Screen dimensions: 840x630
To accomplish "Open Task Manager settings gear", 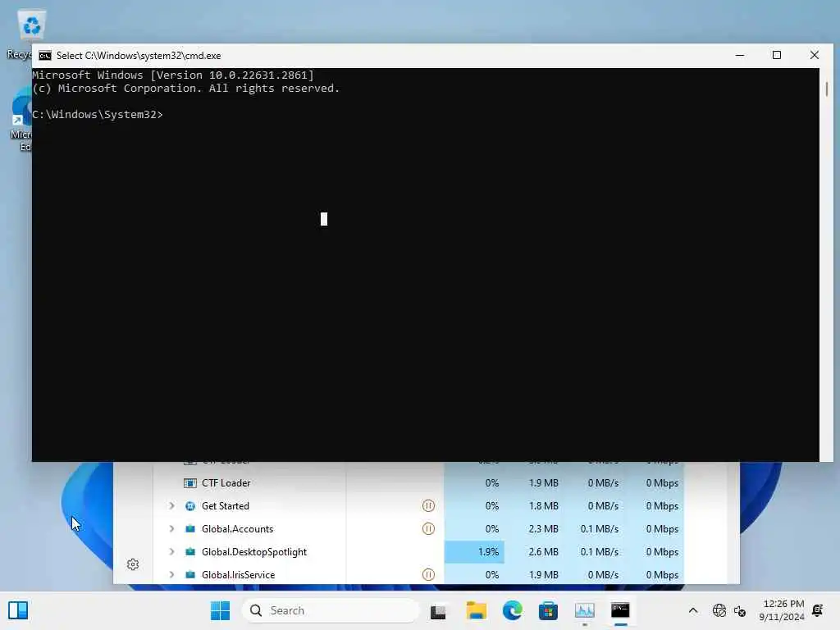I will coord(133,564).
